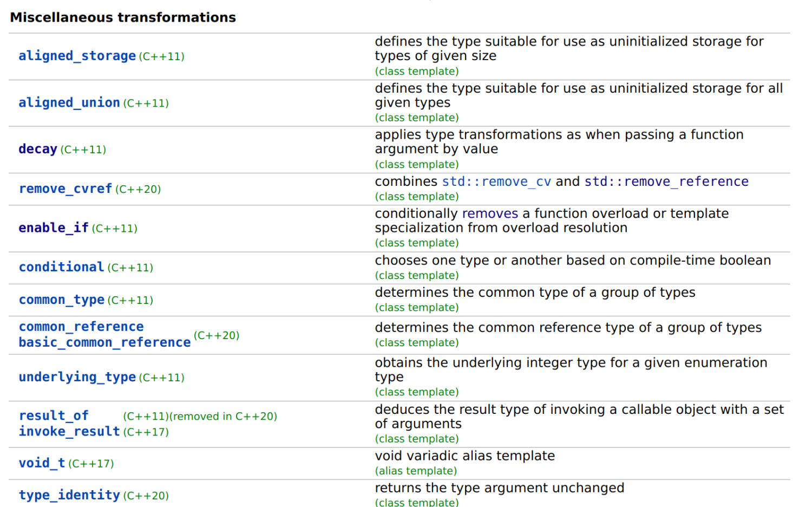Open the remove_cvref link
The width and height of the screenshot is (812, 507).
[x=66, y=188]
